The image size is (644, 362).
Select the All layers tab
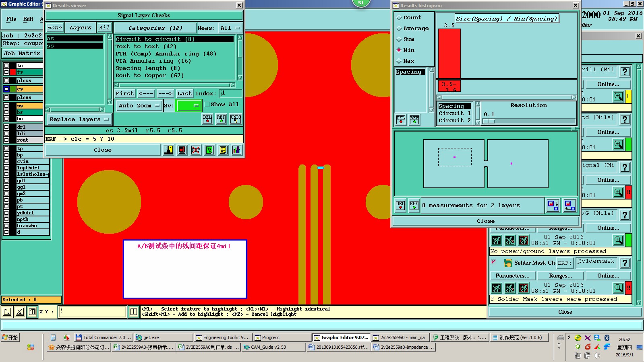(104, 28)
